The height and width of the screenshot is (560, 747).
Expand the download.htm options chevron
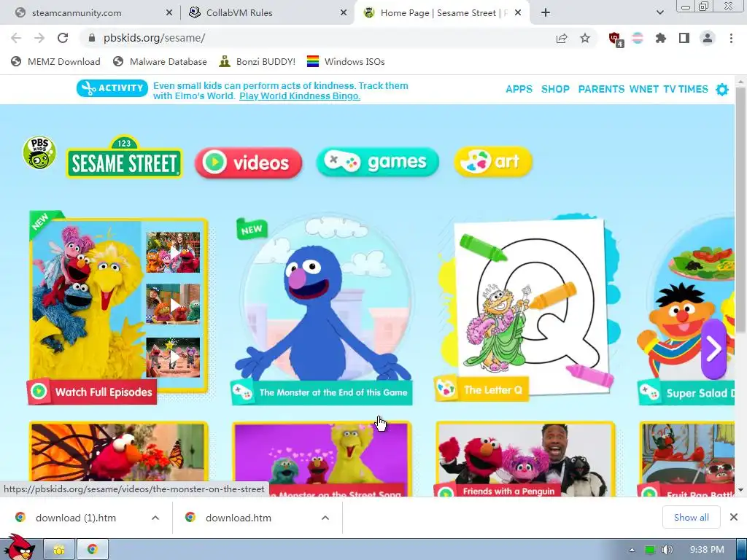(325, 518)
